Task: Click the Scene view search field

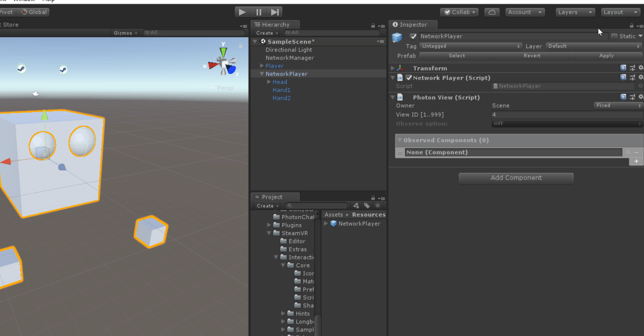Action: pos(193,33)
